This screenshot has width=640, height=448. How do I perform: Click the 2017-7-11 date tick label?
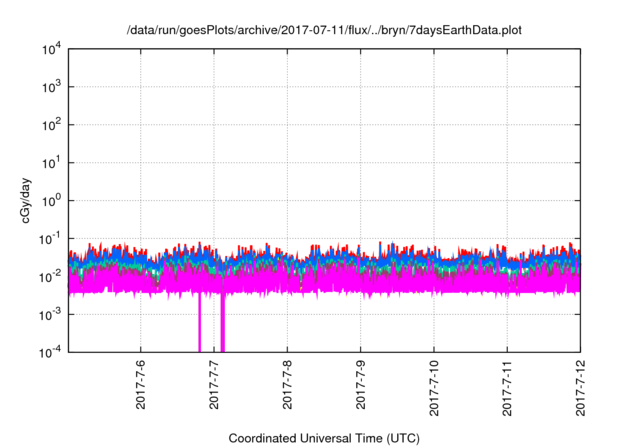[507, 388]
